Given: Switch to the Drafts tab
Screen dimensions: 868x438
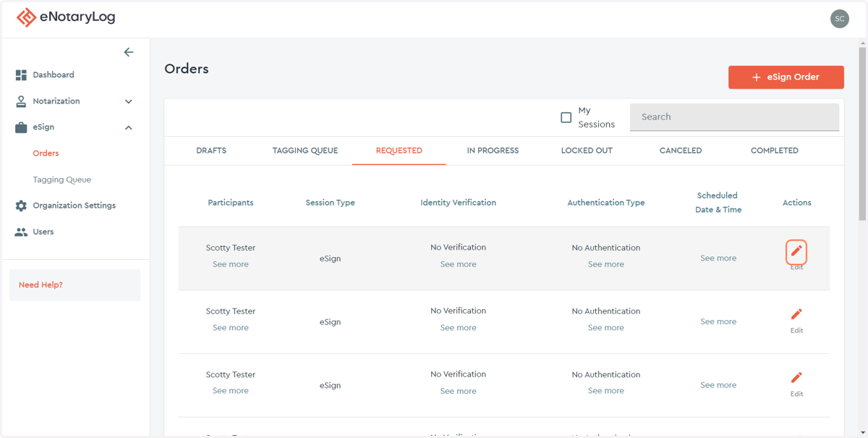Looking at the screenshot, I should (211, 151).
